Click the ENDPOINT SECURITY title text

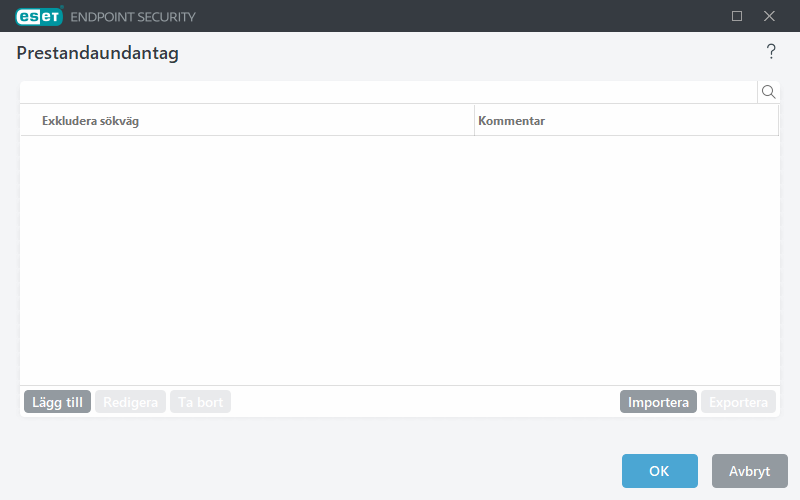[x=133, y=17]
